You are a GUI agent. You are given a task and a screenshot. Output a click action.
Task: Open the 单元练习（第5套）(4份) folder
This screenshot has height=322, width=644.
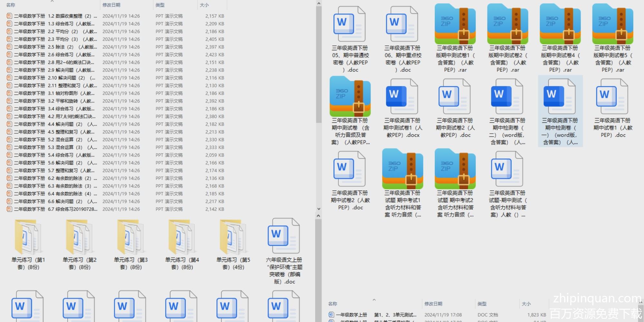pos(233,238)
